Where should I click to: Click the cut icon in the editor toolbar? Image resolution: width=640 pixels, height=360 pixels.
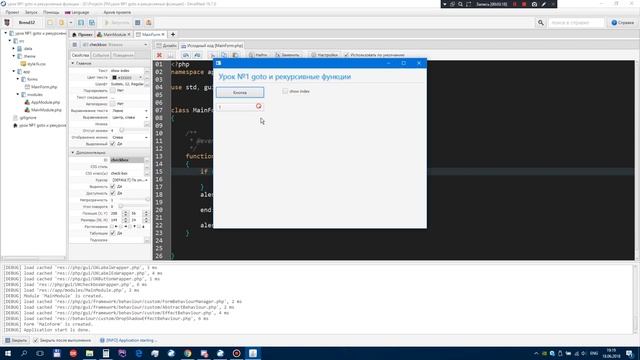(212, 55)
